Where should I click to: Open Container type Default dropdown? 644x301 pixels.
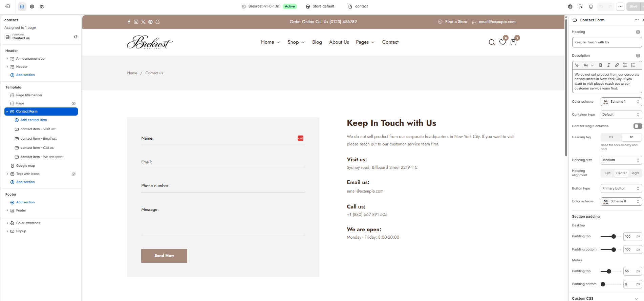coord(621,115)
